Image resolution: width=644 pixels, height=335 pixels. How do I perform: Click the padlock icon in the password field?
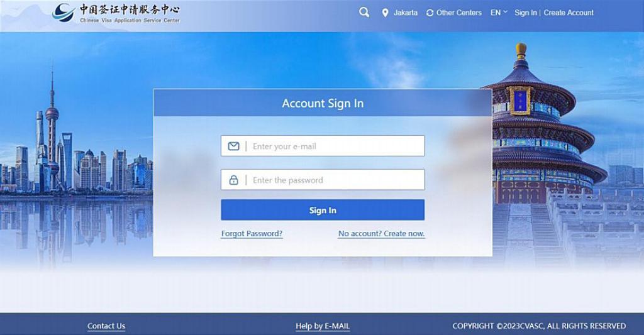pyautogui.click(x=234, y=180)
